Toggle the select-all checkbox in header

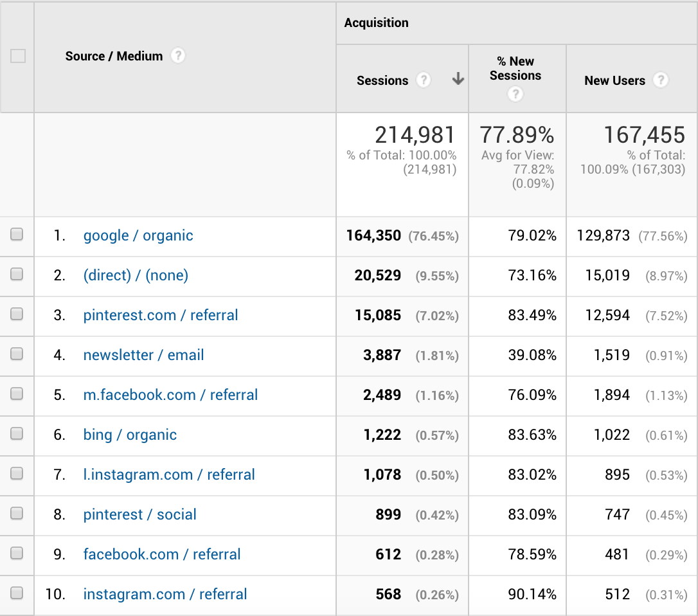tap(18, 56)
